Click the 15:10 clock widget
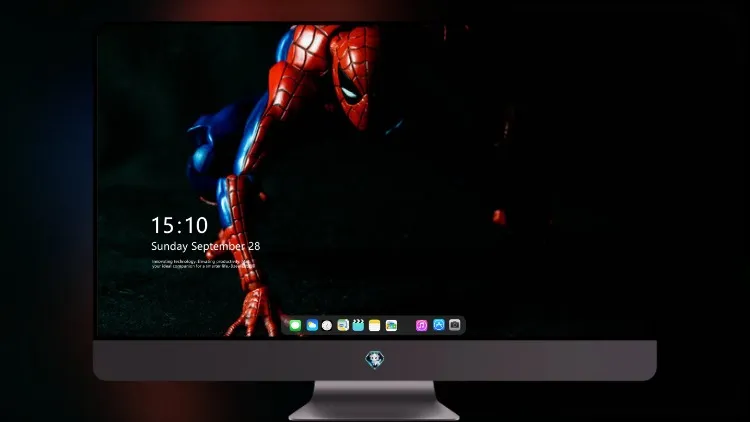Image resolution: width=750 pixels, height=422 pixels. [179, 225]
